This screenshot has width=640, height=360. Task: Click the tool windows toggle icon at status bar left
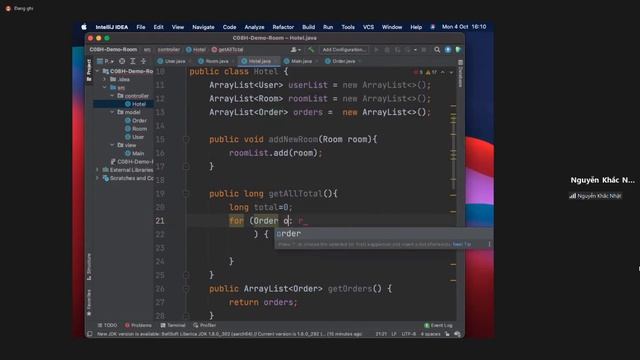pos(89,334)
